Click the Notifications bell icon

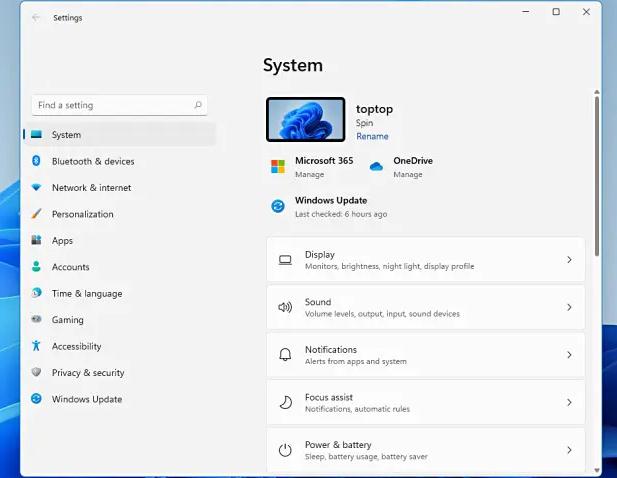click(285, 355)
